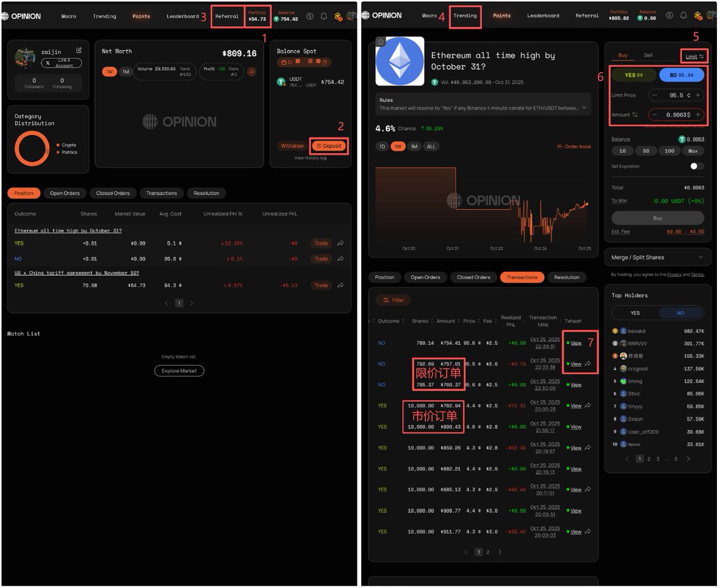
Task: Open Order book link above chart
Action: tap(574, 146)
